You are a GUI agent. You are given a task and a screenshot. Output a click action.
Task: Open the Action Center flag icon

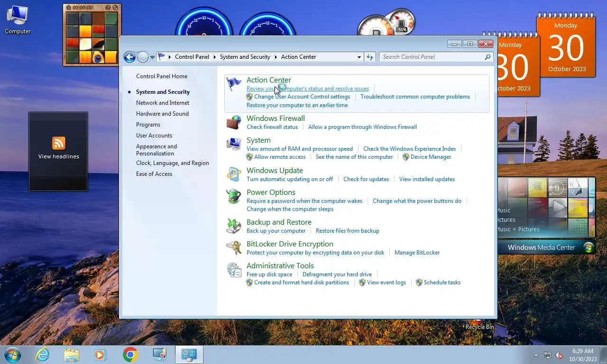point(233,84)
